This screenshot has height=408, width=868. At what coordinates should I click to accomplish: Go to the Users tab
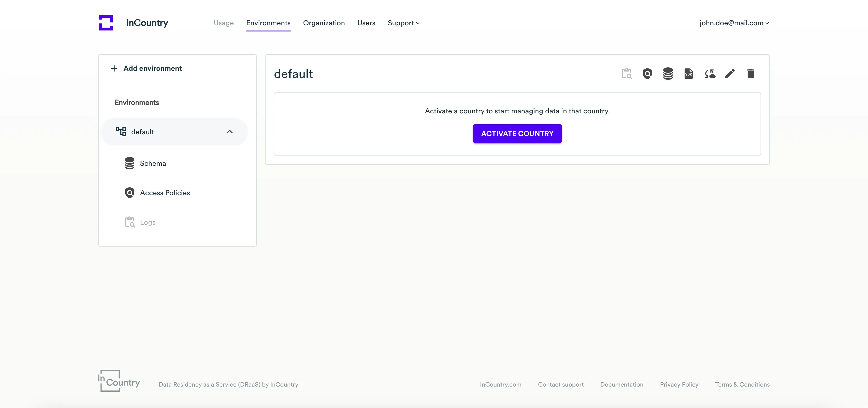click(366, 23)
